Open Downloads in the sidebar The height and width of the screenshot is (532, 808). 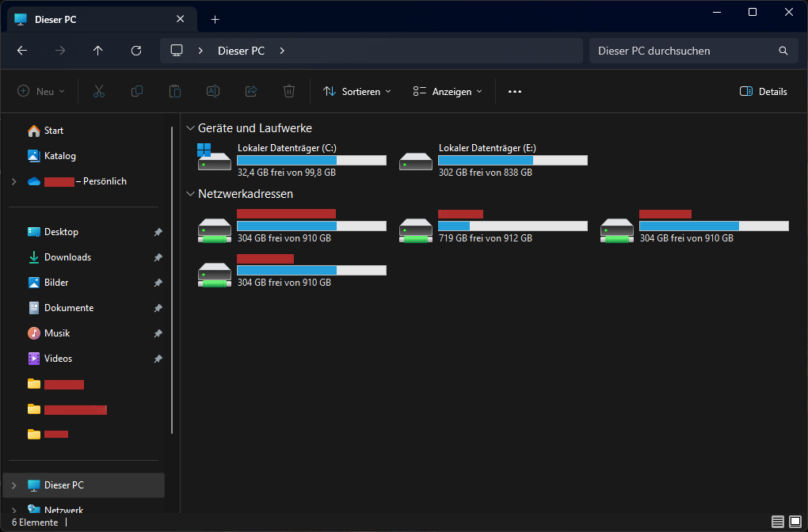click(67, 257)
